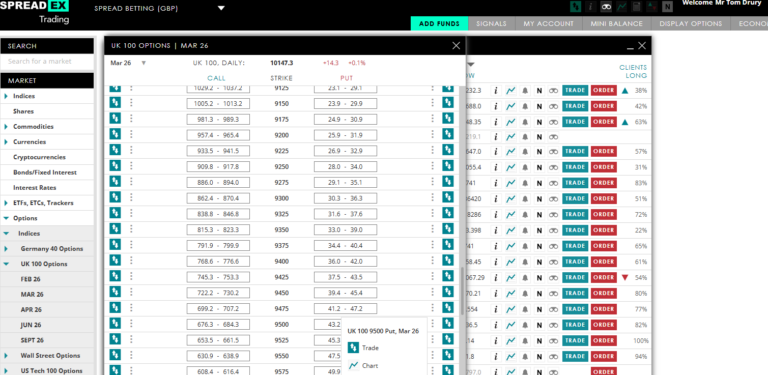Click the 9350 put price box 33.0 - 39.0

coord(345,230)
